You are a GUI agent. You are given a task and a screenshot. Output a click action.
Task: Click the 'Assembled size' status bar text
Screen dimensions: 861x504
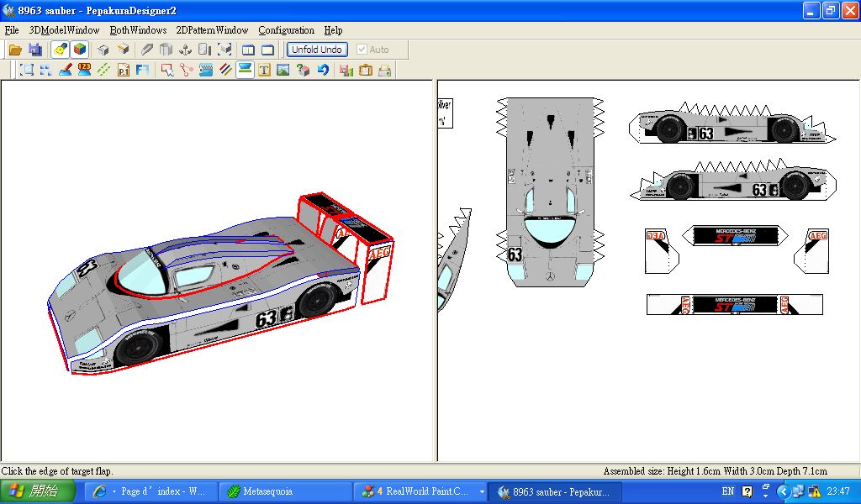pyautogui.click(x=715, y=471)
